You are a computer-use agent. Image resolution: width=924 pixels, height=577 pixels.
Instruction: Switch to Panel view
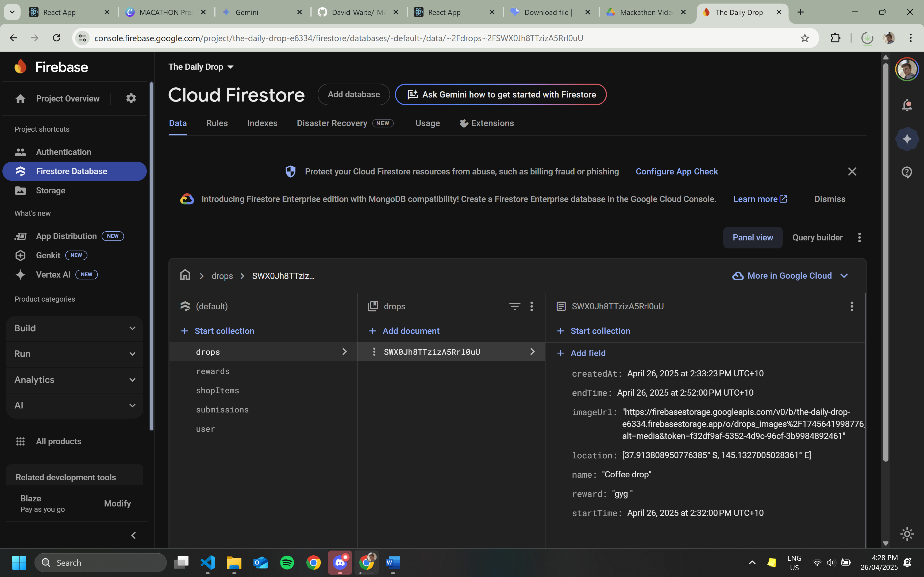click(753, 237)
